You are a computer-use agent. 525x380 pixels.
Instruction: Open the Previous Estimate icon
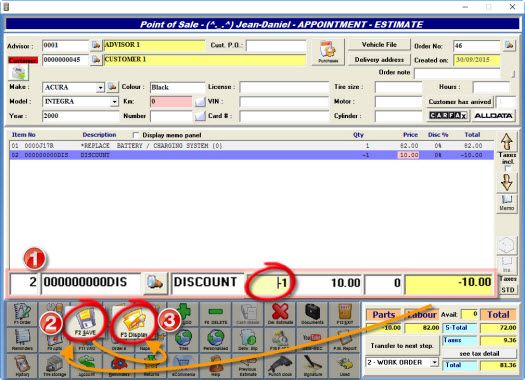coord(248,366)
